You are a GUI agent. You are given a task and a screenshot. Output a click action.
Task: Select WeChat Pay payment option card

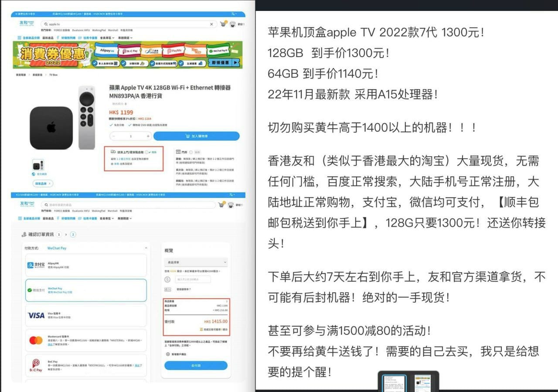(x=86, y=290)
